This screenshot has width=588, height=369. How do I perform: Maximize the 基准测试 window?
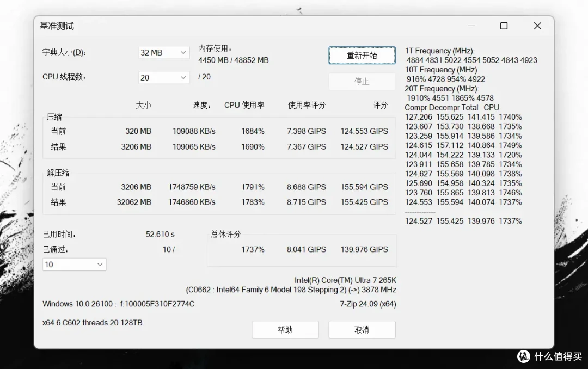pyautogui.click(x=504, y=26)
